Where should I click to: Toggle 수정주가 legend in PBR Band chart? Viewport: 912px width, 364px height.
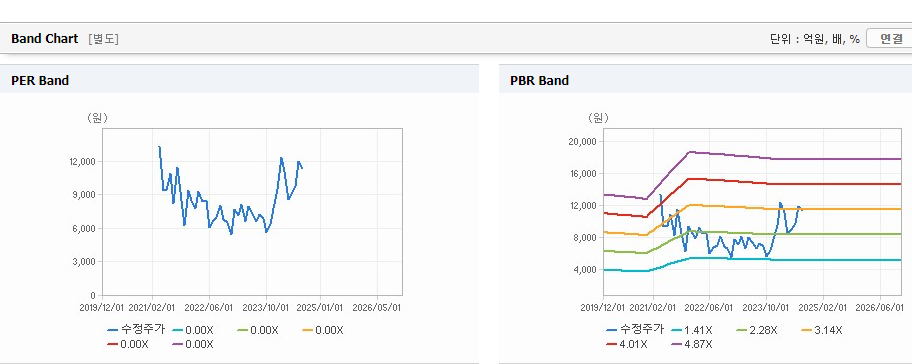click(635, 330)
